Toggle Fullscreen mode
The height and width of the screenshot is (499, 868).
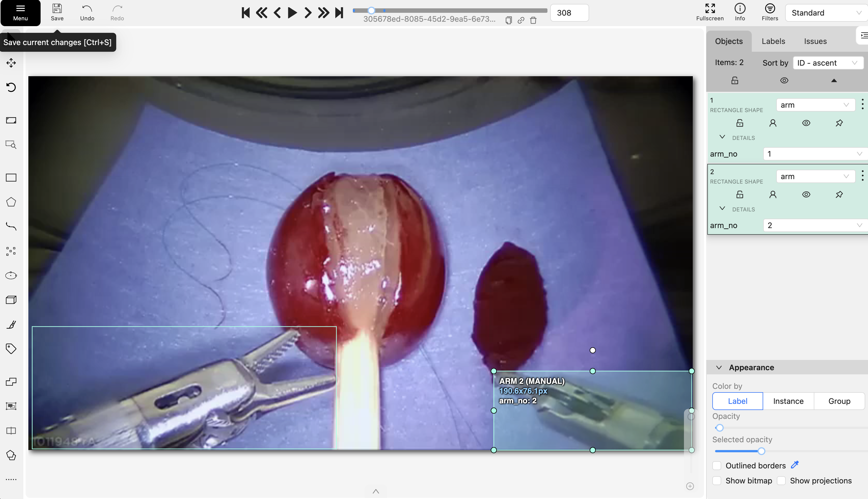pyautogui.click(x=710, y=13)
